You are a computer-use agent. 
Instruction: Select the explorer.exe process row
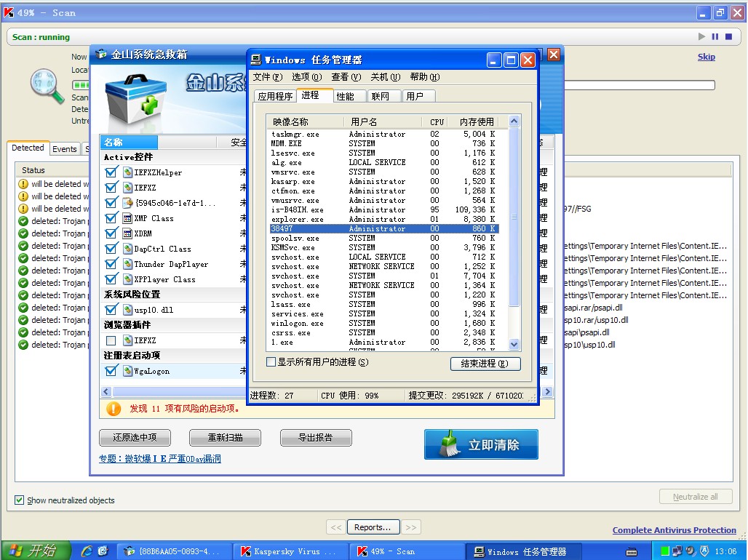(x=384, y=219)
